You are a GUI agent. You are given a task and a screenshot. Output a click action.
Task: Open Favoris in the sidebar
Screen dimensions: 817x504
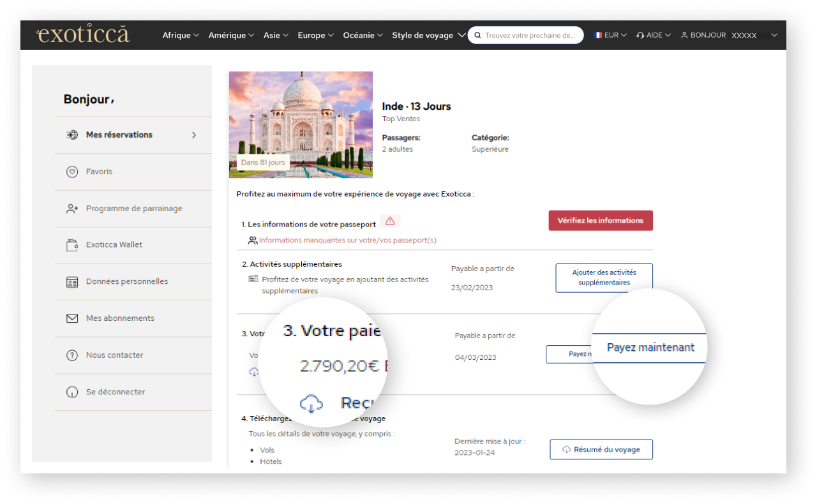pyautogui.click(x=133, y=172)
